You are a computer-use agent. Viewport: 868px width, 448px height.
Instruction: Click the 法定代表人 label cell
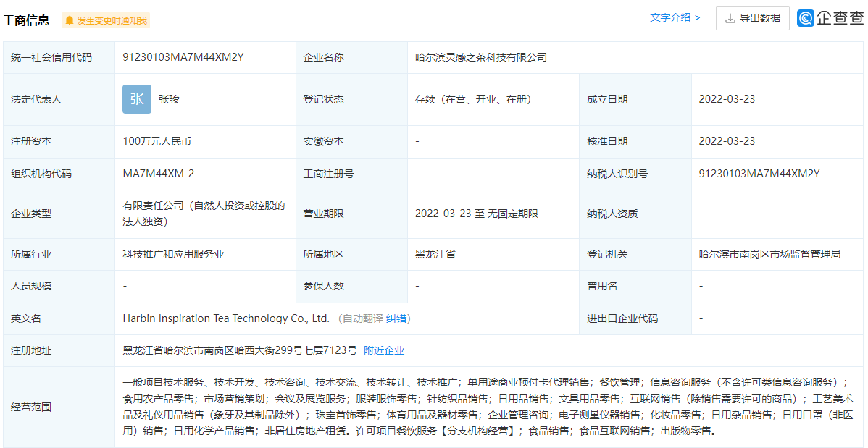[x=59, y=100]
